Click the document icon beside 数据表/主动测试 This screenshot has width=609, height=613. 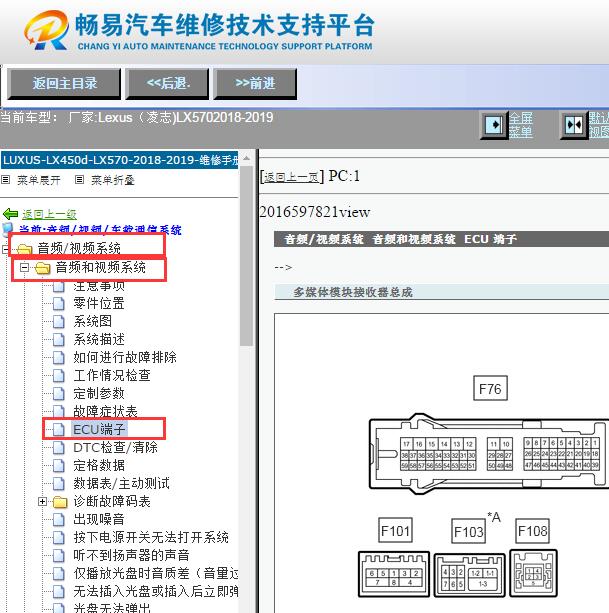59,484
